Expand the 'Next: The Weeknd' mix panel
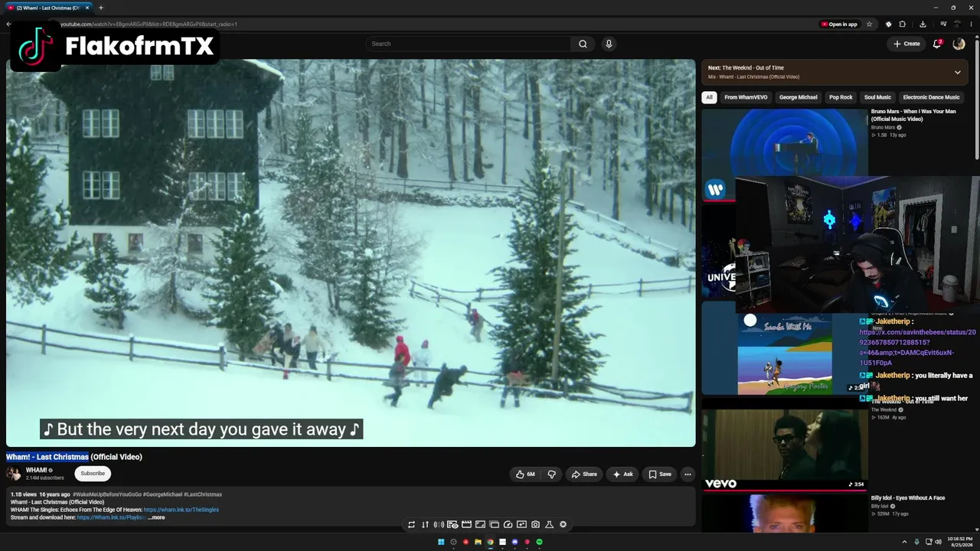Screen dimensions: 980x551 point(957,72)
